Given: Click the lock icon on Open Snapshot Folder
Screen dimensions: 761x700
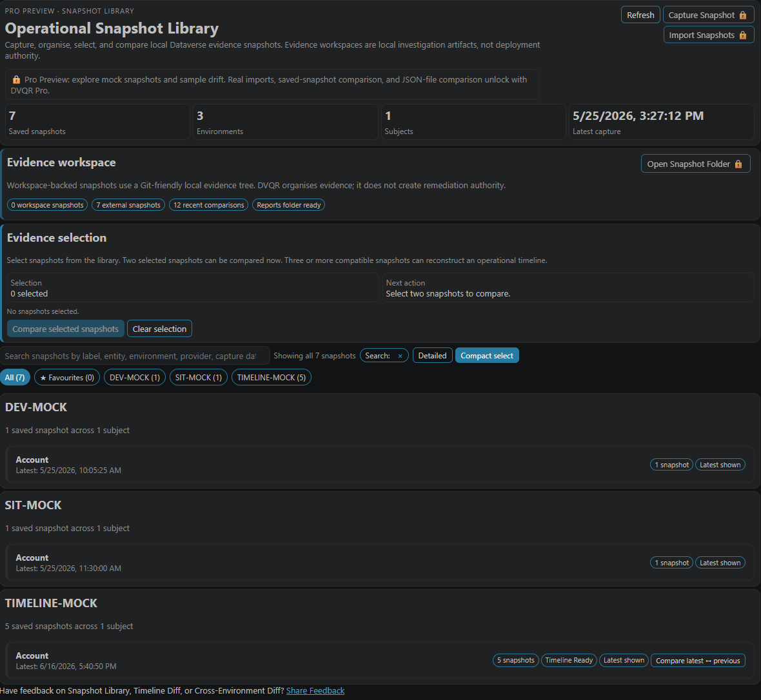Looking at the screenshot, I should click(738, 164).
